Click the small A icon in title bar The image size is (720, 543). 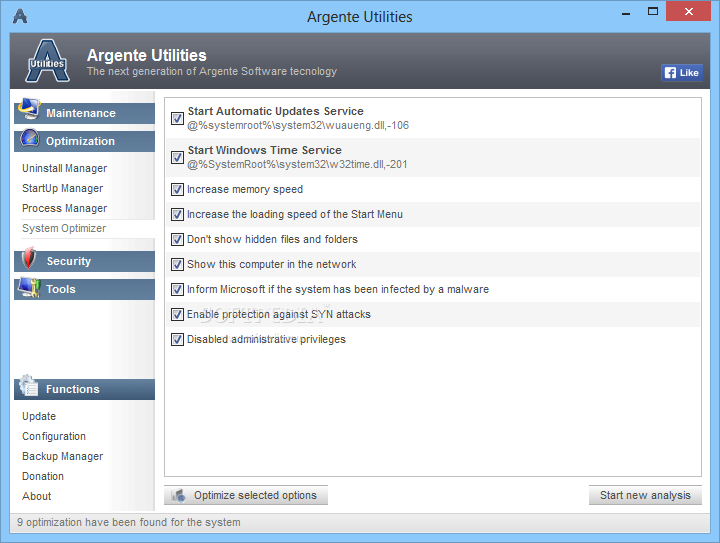20,17
